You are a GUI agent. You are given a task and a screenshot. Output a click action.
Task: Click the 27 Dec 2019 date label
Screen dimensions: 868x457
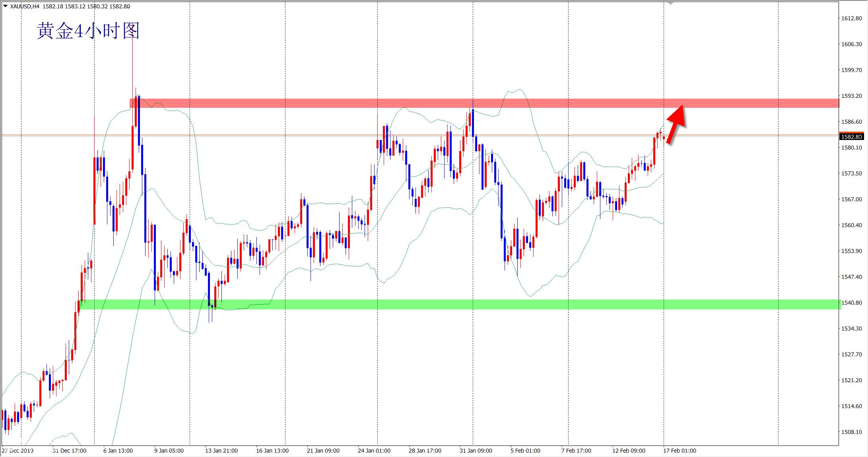(x=17, y=451)
